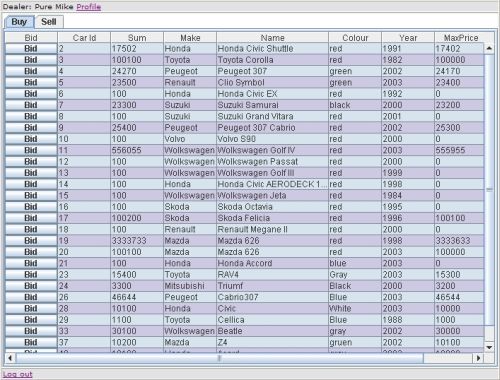Viewport: 500px width, 380px height.
Task: Bid on Honda Accord, car 21
Action: point(31,263)
